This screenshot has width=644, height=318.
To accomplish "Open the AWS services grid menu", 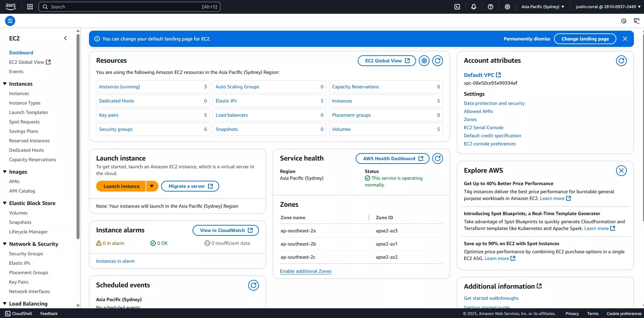I will pos(30,7).
